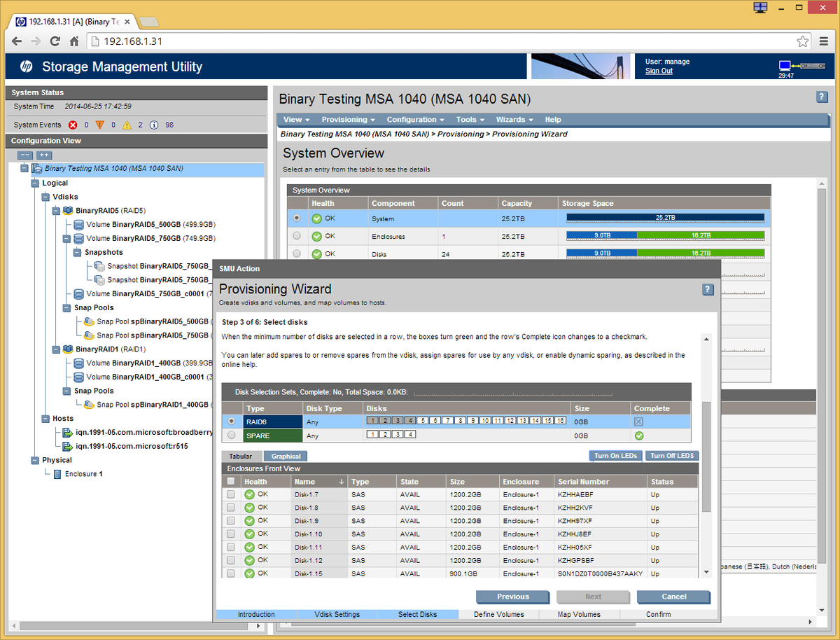
Task: Open the Wizards dropdown menu
Action: 513,119
